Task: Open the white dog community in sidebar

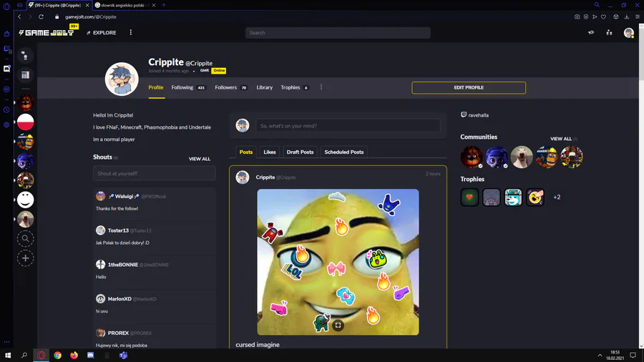Action: click(x=25, y=219)
